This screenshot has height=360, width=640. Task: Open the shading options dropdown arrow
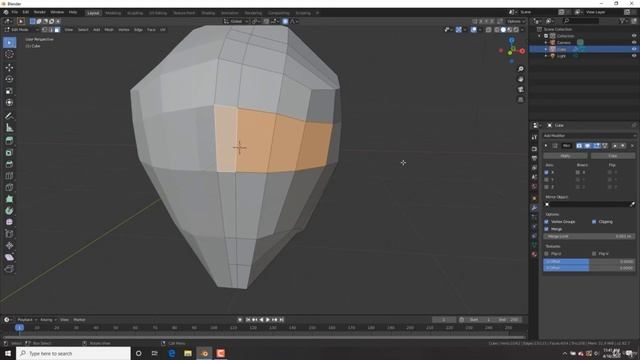523,30
